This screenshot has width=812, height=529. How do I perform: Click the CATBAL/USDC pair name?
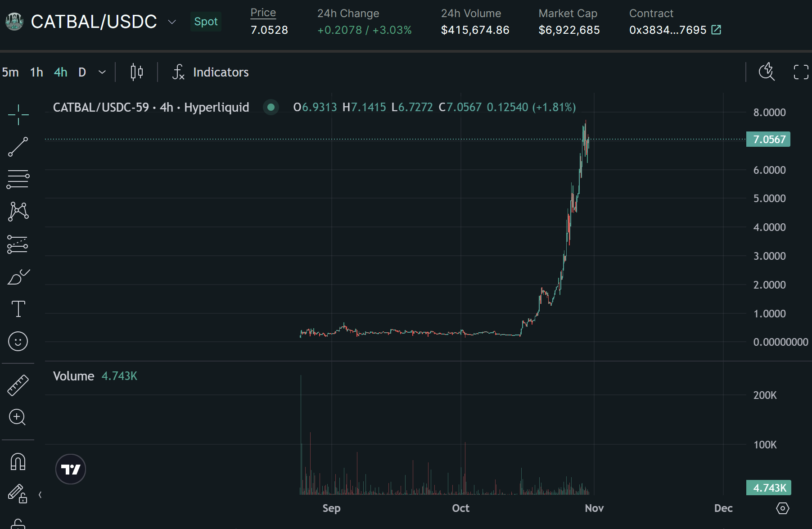coord(94,22)
